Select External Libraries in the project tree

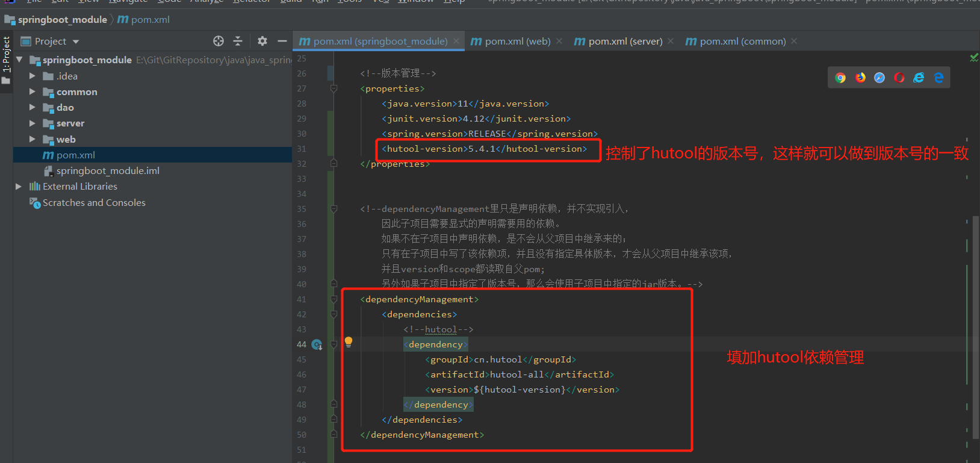pyautogui.click(x=80, y=187)
